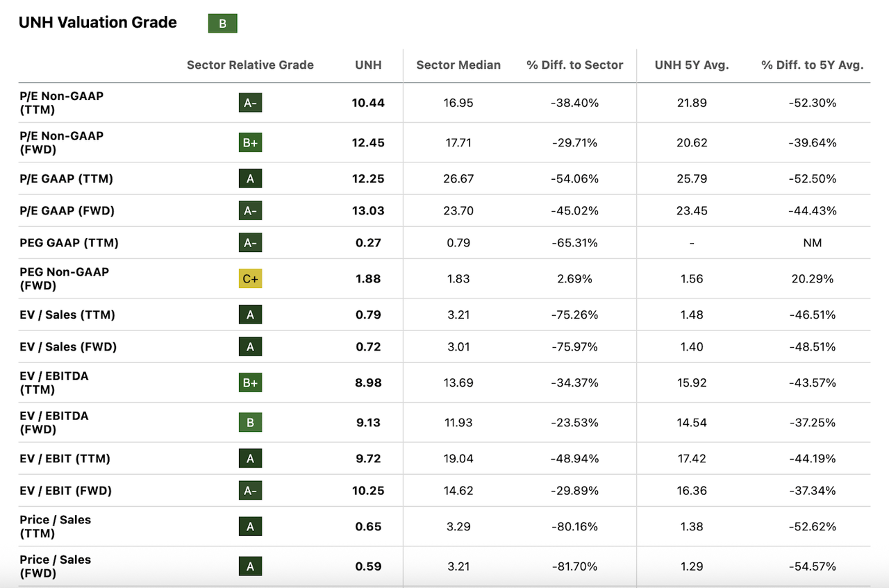Screen dimensions: 889x588
Task: Click UNH value 12.25 in P/E GAAP TTM row
Action: (368, 179)
